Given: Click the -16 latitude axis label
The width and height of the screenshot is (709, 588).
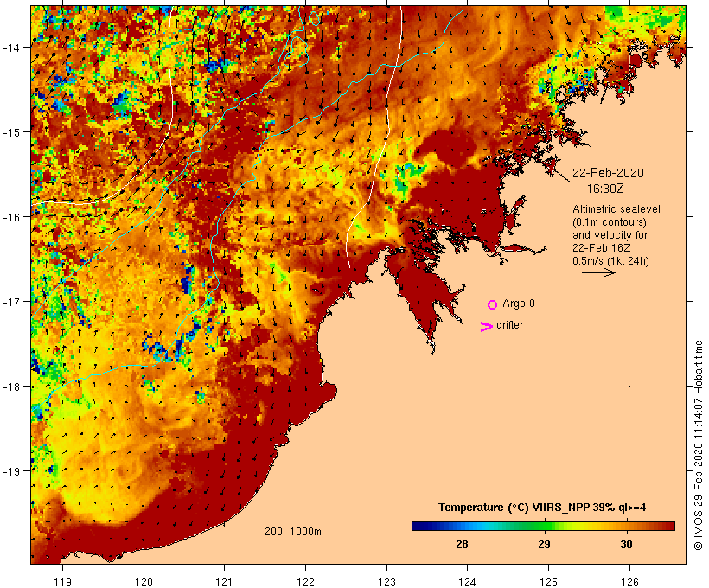Looking at the screenshot, I should [x=10, y=217].
